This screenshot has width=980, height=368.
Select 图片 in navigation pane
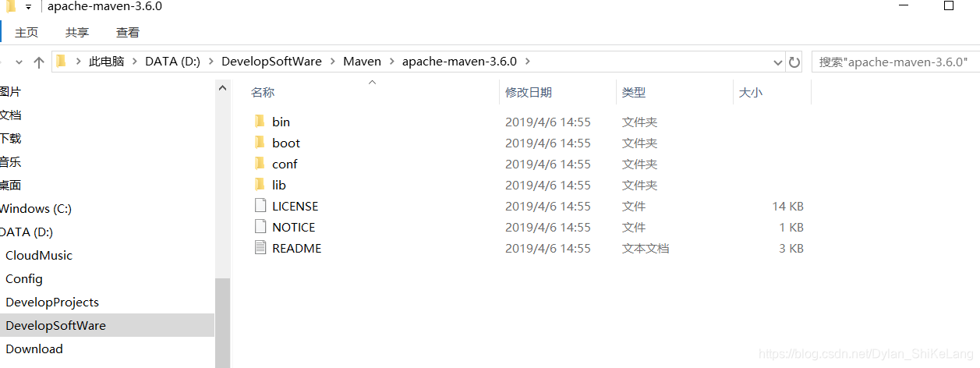tap(11, 92)
